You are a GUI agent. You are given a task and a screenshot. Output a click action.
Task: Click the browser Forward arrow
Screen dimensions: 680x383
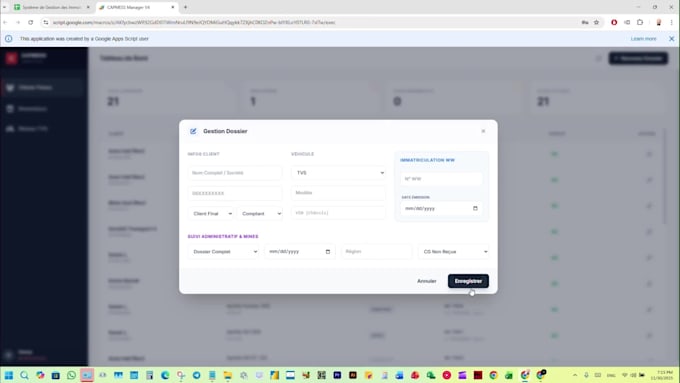click(18, 22)
